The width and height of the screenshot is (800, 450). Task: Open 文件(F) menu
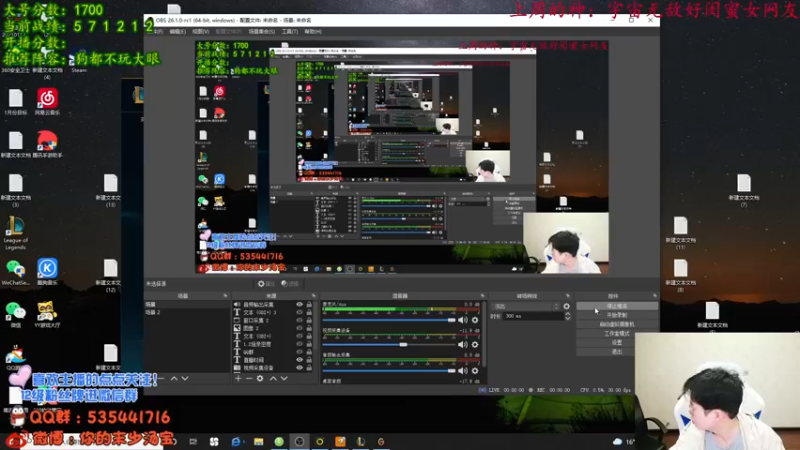(157, 32)
